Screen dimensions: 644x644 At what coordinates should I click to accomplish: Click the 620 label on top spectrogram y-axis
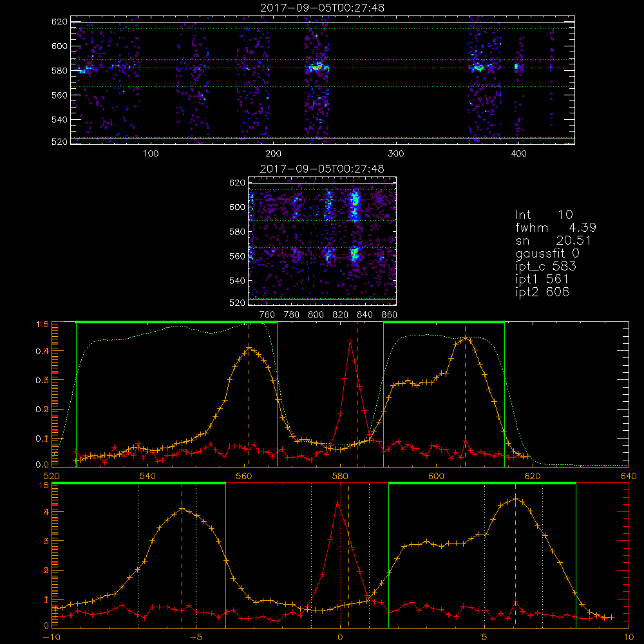(59, 22)
